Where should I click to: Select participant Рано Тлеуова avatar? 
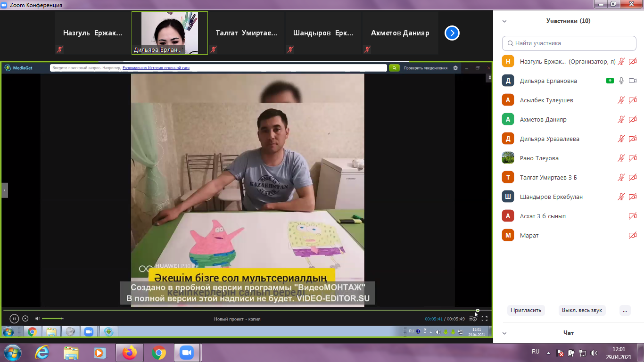pyautogui.click(x=508, y=158)
